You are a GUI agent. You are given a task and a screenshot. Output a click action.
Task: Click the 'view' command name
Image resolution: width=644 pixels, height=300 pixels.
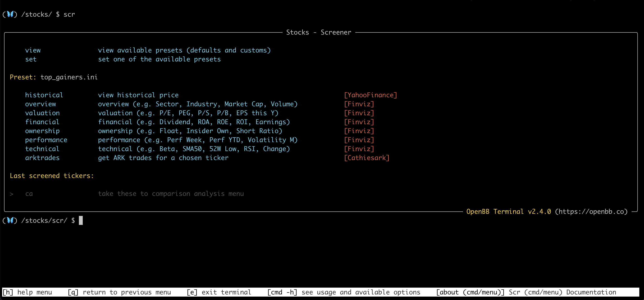[x=33, y=50]
